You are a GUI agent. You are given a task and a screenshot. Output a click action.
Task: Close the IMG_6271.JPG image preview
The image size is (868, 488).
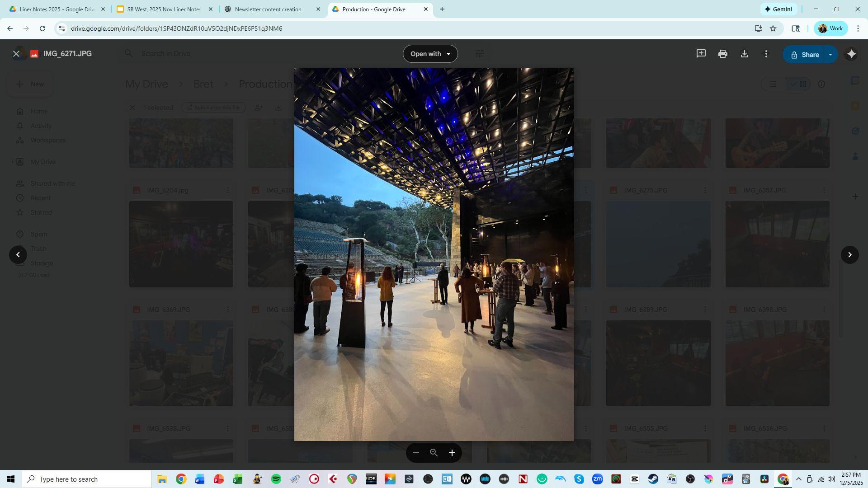coord(16,54)
